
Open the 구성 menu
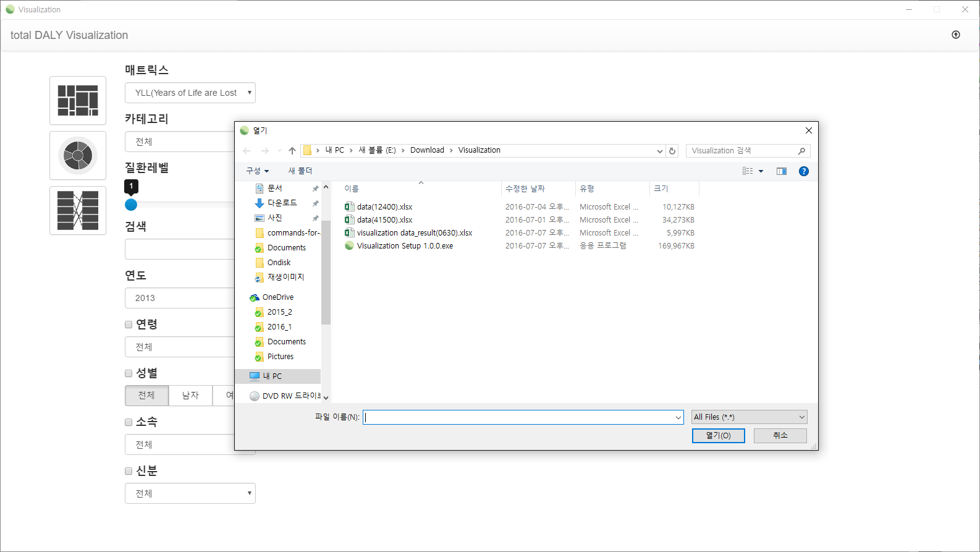[x=257, y=171]
